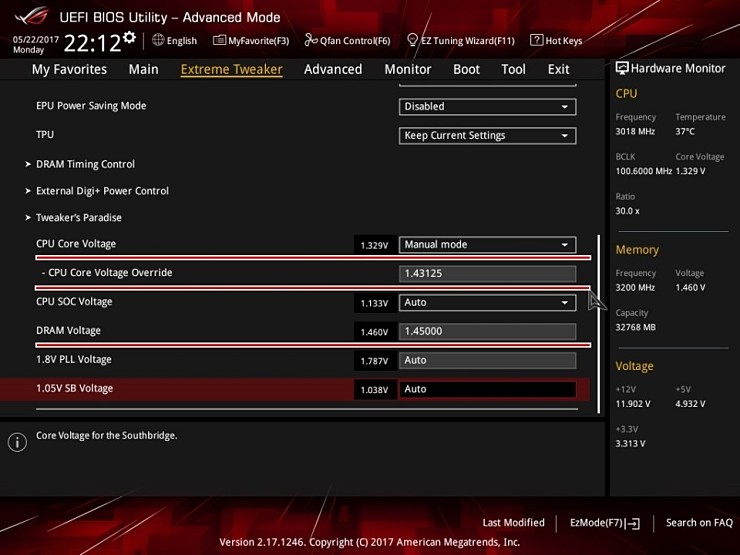Click the EzMode exit arrow icon
740x555 pixels.
633,523
